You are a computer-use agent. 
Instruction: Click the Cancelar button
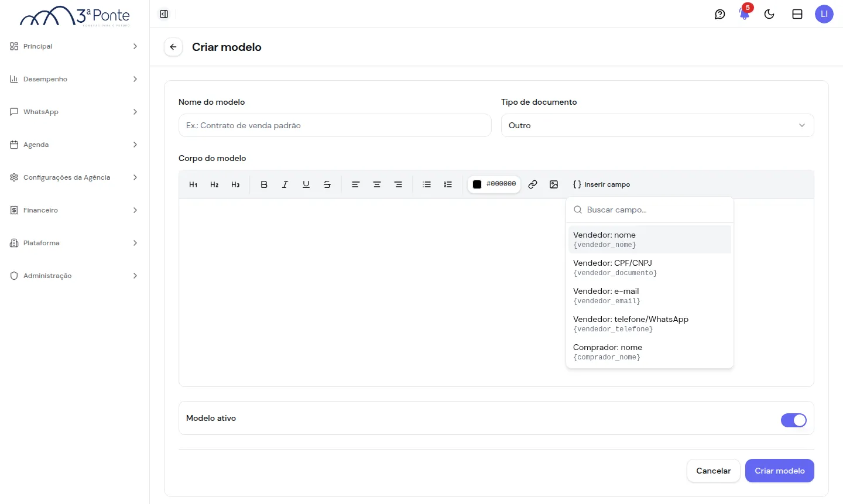(713, 471)
